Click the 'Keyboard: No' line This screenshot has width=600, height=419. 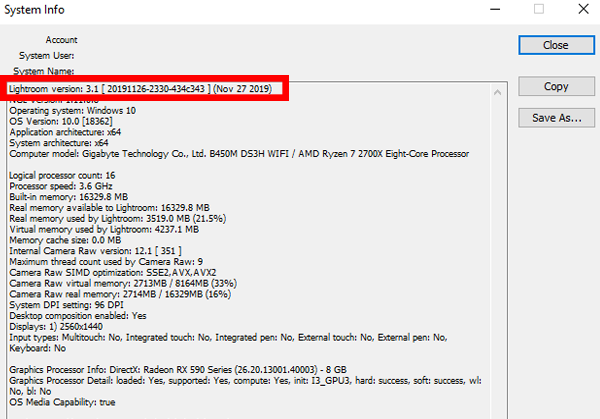38,348
